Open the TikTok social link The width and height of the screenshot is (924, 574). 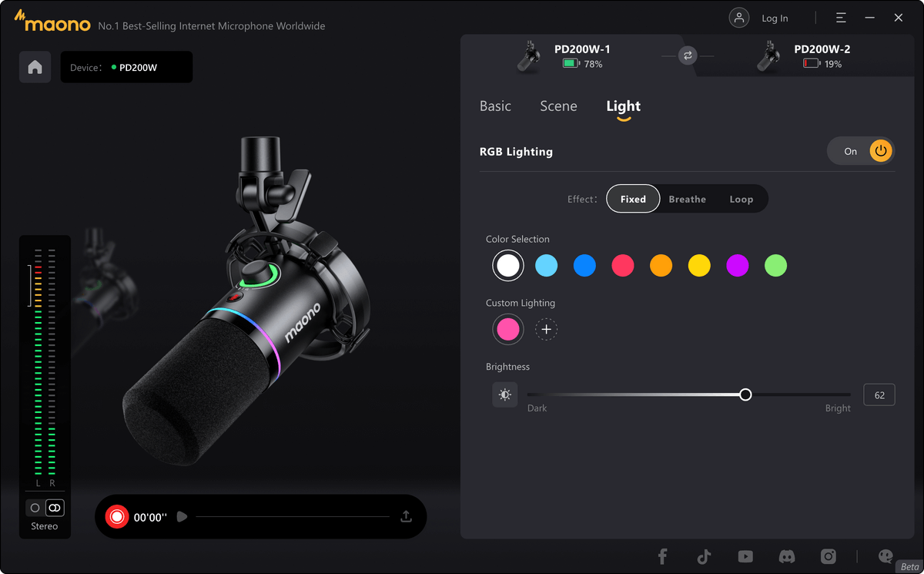click(704, 556)
